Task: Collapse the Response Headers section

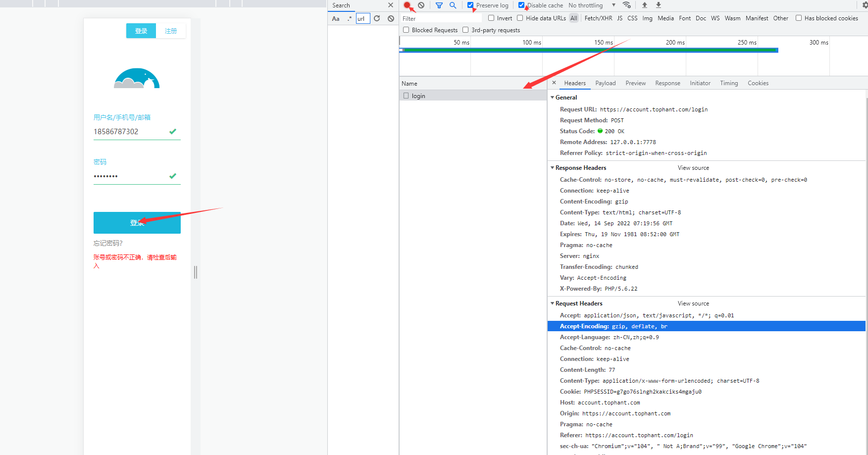Action: tap(552, 168)
